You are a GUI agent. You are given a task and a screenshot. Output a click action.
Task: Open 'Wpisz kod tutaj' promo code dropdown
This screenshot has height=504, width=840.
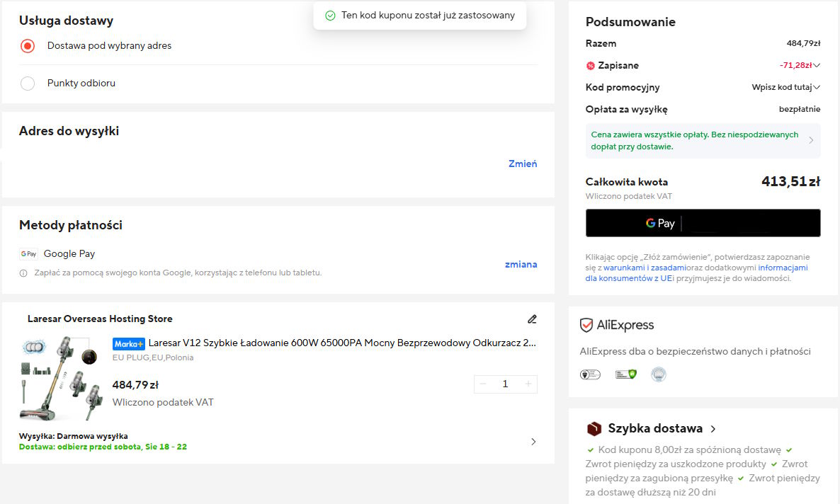point(786,87)
